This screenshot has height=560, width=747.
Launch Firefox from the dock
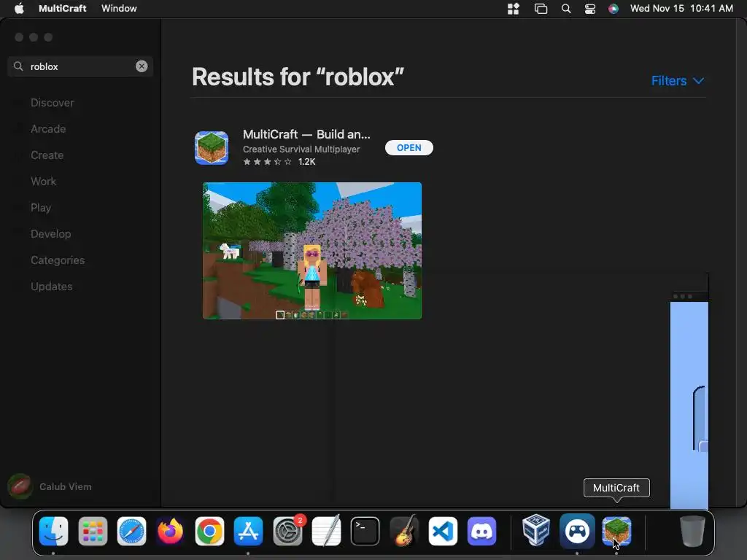click(170, 531)
